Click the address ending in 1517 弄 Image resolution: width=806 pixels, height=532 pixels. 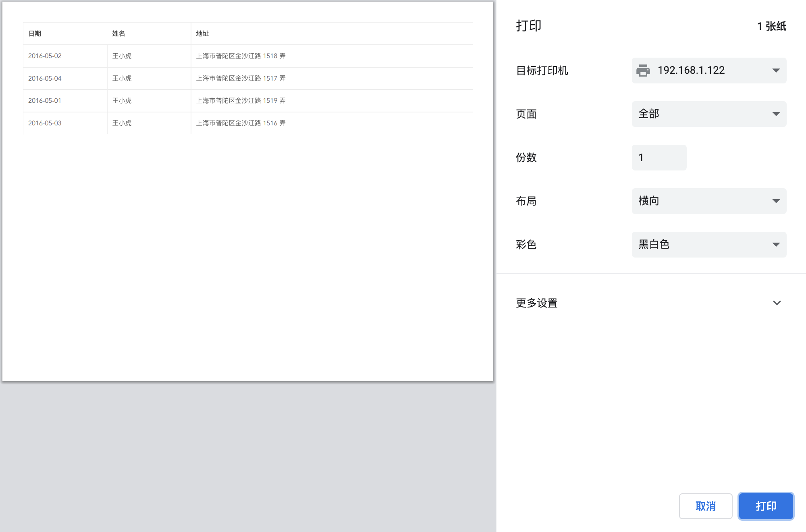241,78
